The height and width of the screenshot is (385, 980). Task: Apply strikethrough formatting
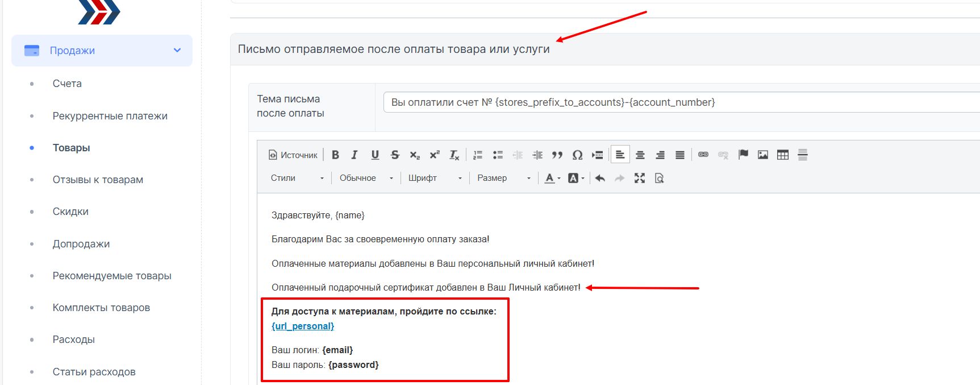pyautogui.click(x=395, y=155)
